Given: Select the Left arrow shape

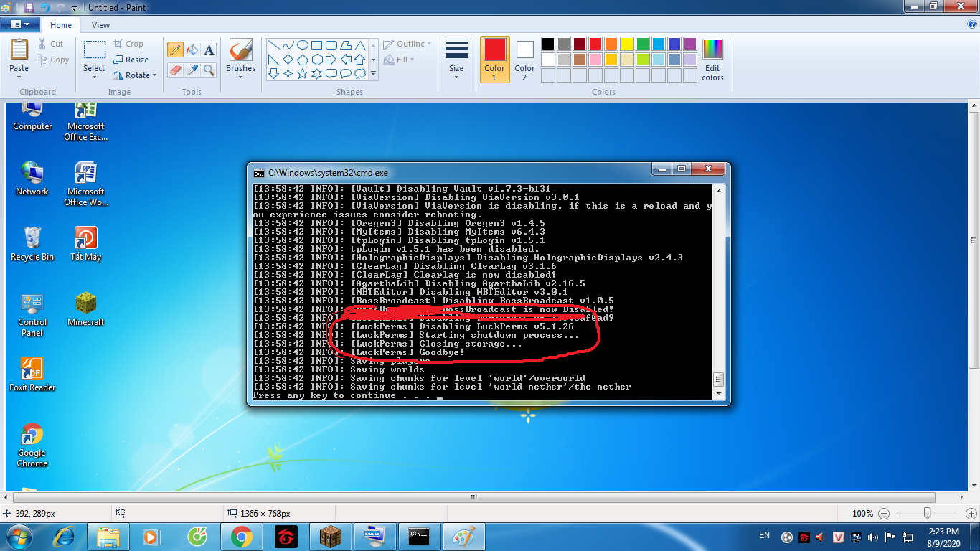Looking at the screenshot, I should point(345,59).
